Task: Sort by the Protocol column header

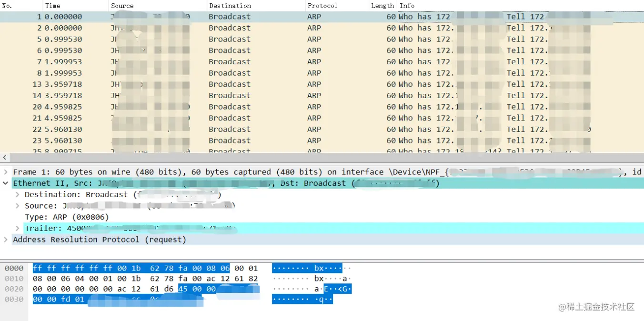Action: click(337, 6)
